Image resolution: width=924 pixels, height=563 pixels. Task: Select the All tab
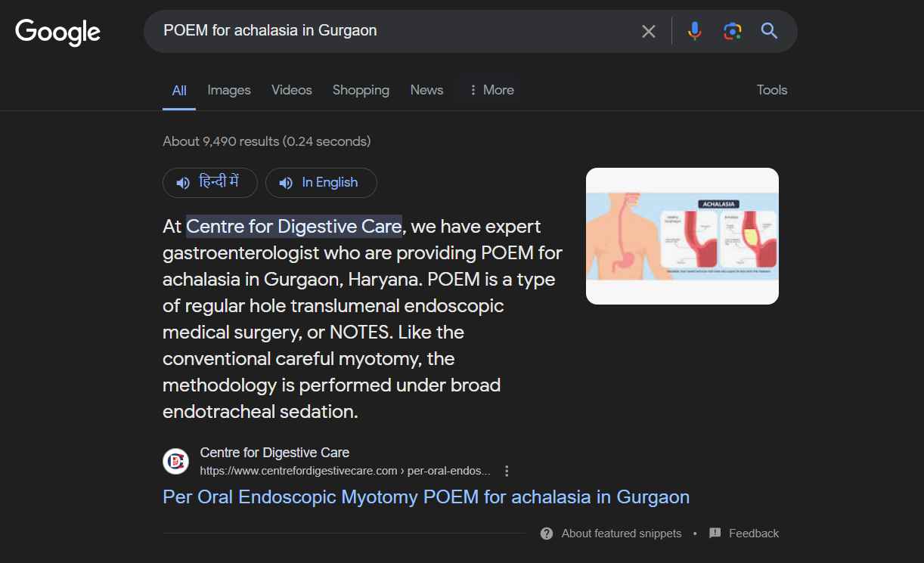(x=179, y=90)
